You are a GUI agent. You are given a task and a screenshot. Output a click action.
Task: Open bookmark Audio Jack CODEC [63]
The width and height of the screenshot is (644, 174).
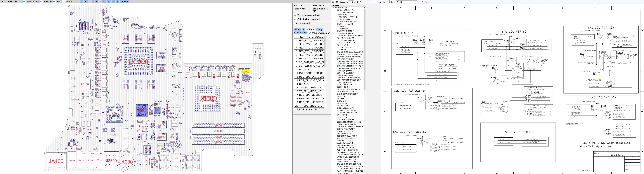[x=345, y=141]
